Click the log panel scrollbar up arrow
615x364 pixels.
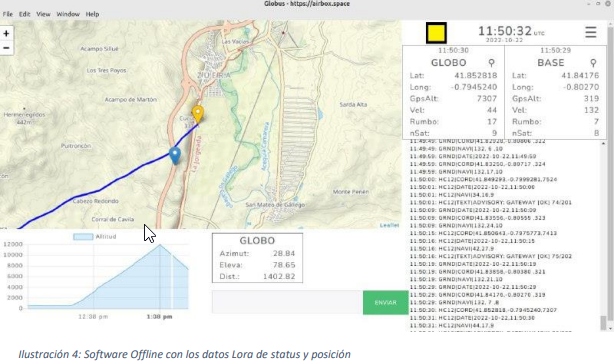coord(603,144)
